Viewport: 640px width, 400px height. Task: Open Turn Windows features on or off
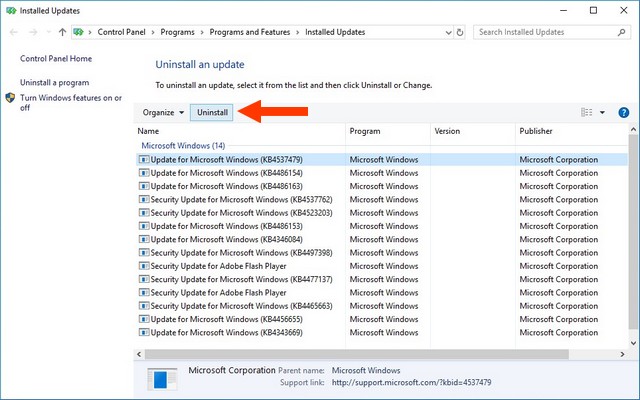click(x=71, y=102)
